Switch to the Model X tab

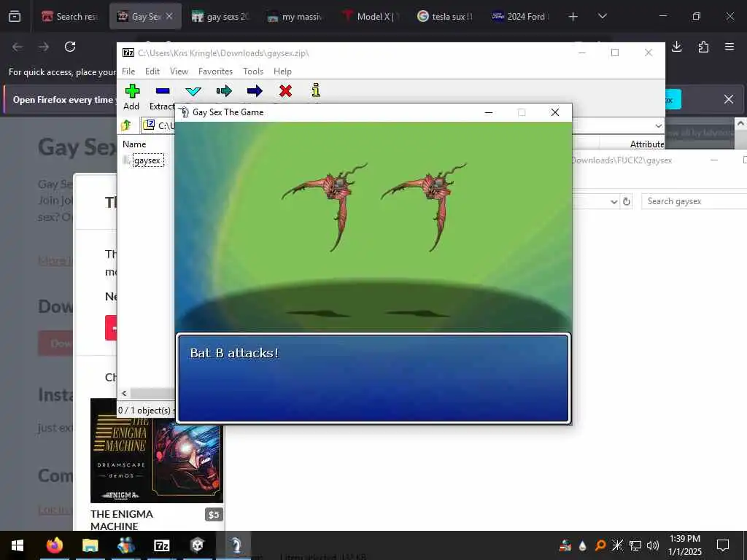[371, 16]
